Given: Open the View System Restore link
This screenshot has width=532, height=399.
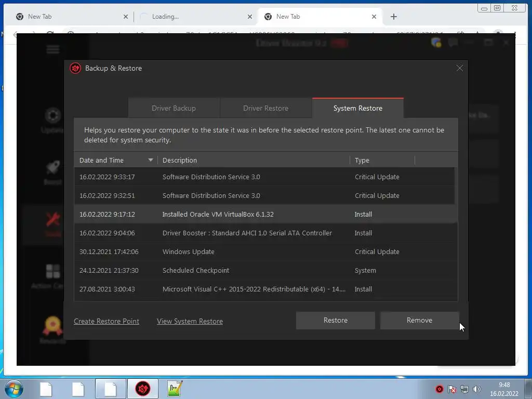Looking at the screenshot, I should pyautogui.click(x=190, y=321).
